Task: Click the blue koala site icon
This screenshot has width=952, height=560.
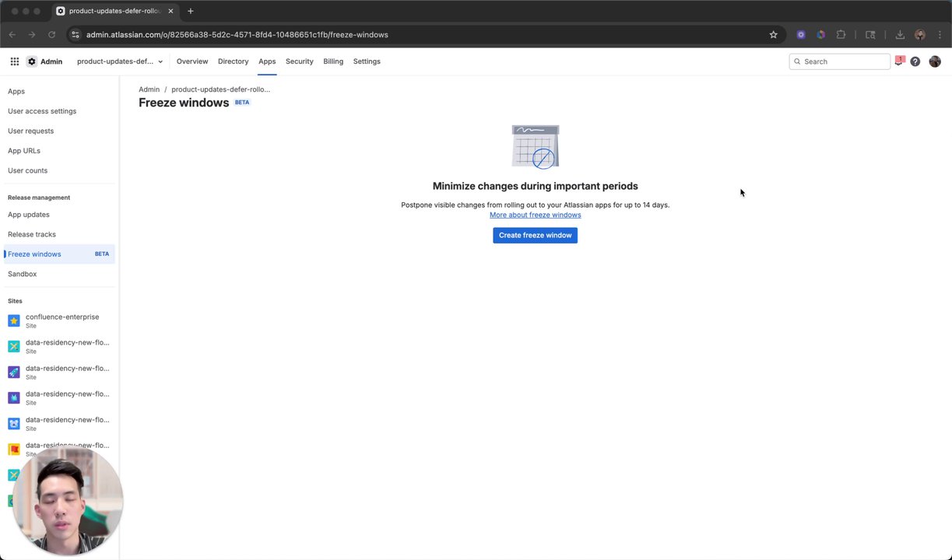Action: click(x=14, y=423)
